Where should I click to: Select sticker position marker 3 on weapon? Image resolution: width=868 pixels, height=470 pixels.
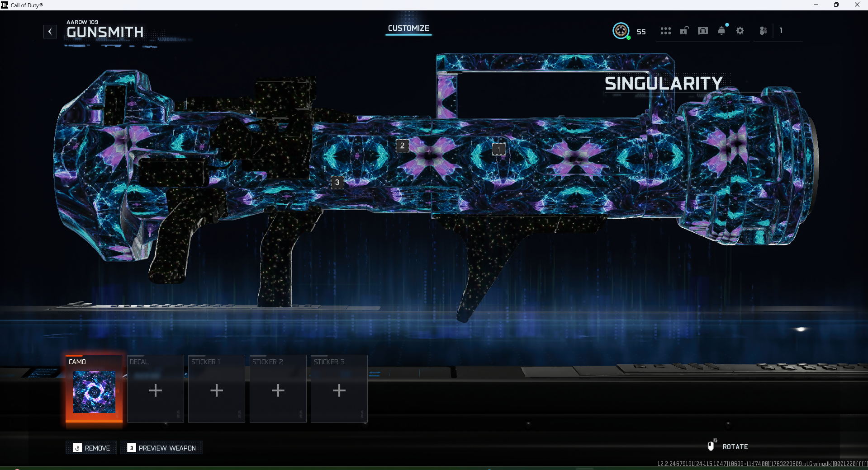[337, 182]
